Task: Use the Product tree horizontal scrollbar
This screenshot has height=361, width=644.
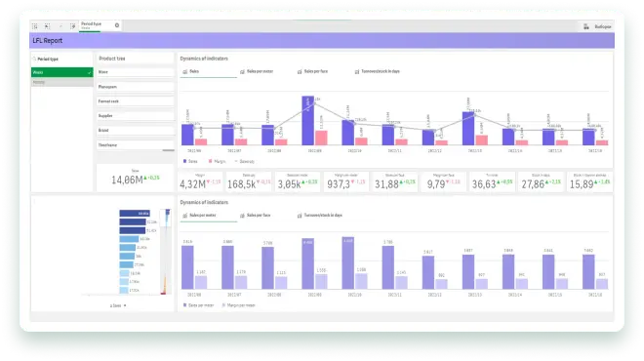Action: pyautogui.click(x=169, y=150)
